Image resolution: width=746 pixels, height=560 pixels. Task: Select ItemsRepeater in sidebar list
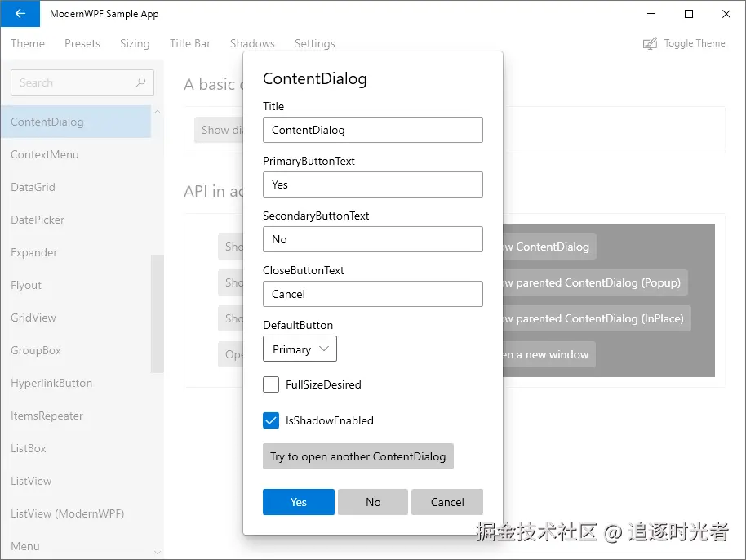(x=76, y=416)
